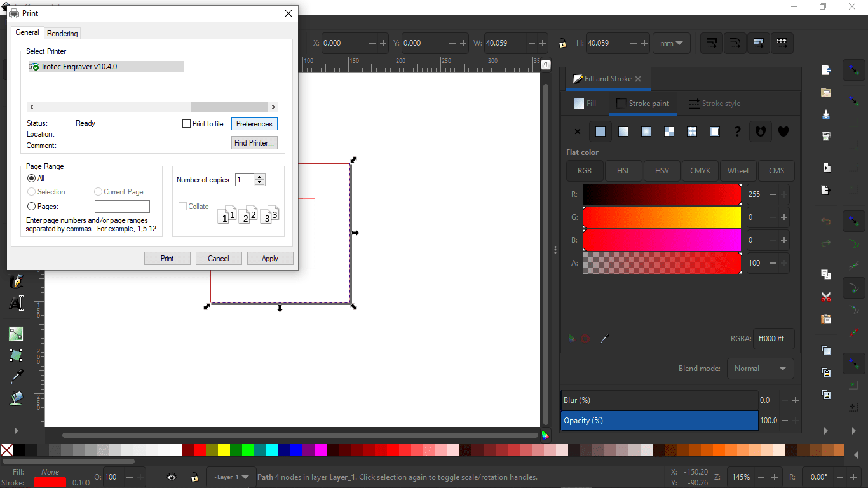Select Trotec Engraver v10.4.0 printer
The height and width of the screenshot is (488, 868).
pos(106,67)
